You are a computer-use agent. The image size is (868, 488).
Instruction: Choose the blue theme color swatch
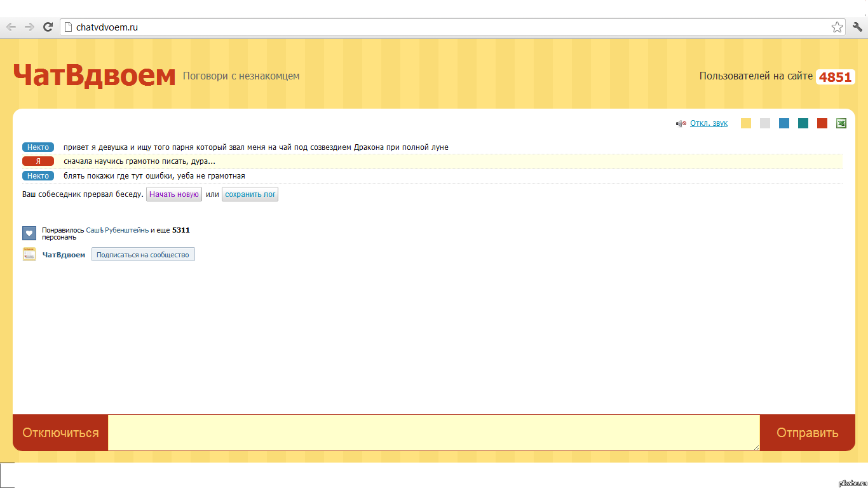coord(784,123)
